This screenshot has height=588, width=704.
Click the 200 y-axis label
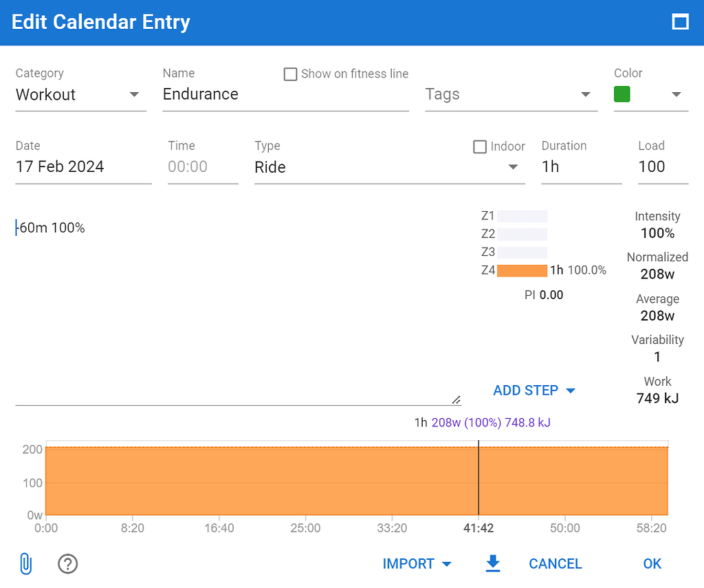pos(32,450)
